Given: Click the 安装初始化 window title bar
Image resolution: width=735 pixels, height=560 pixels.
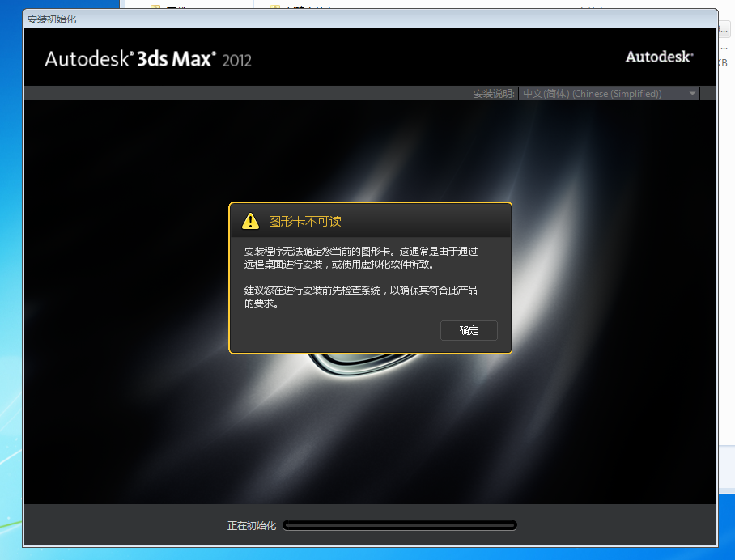Looking at the screenshot, I should tap(370, 19).
